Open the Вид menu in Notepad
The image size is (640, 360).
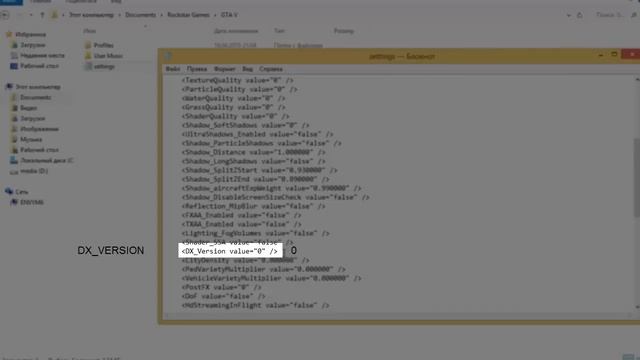point(247,69)
